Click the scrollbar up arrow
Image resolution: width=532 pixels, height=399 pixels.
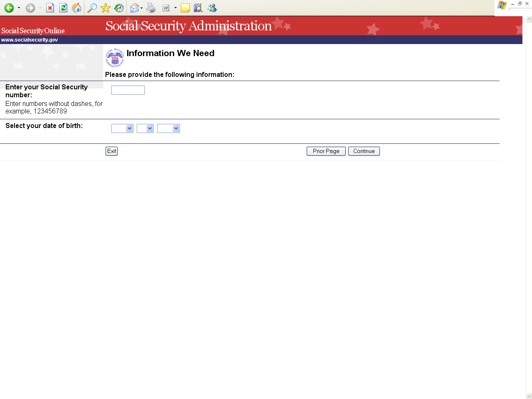pos(529,19)
